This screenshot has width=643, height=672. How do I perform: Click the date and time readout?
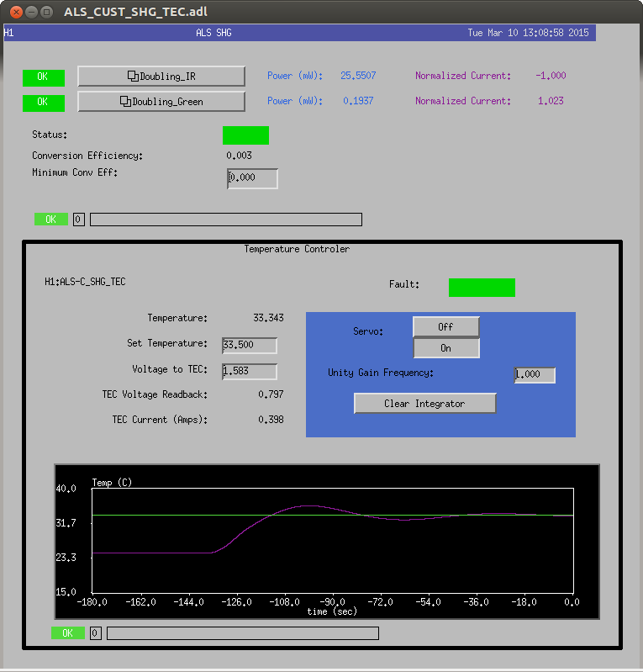[528, 33]
